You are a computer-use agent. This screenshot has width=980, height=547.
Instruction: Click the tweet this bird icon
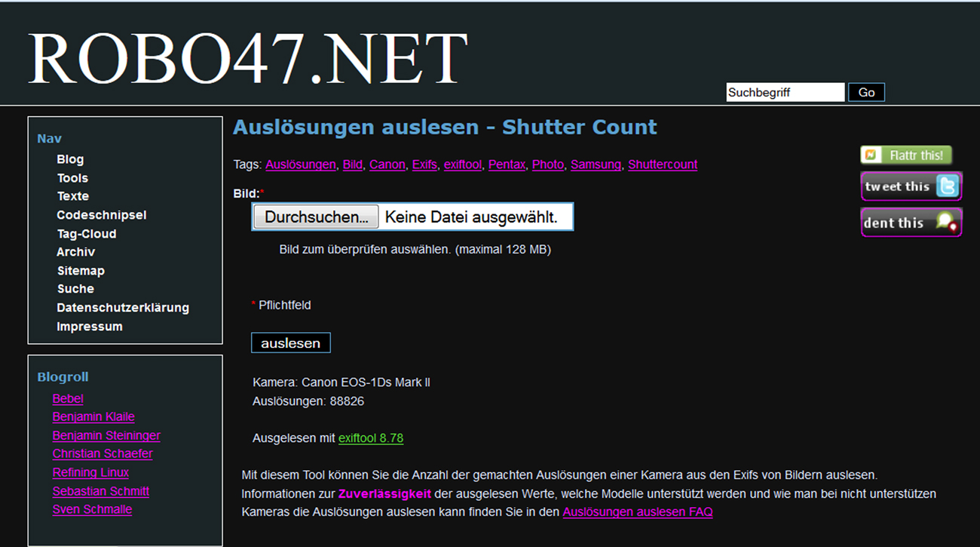947,186
